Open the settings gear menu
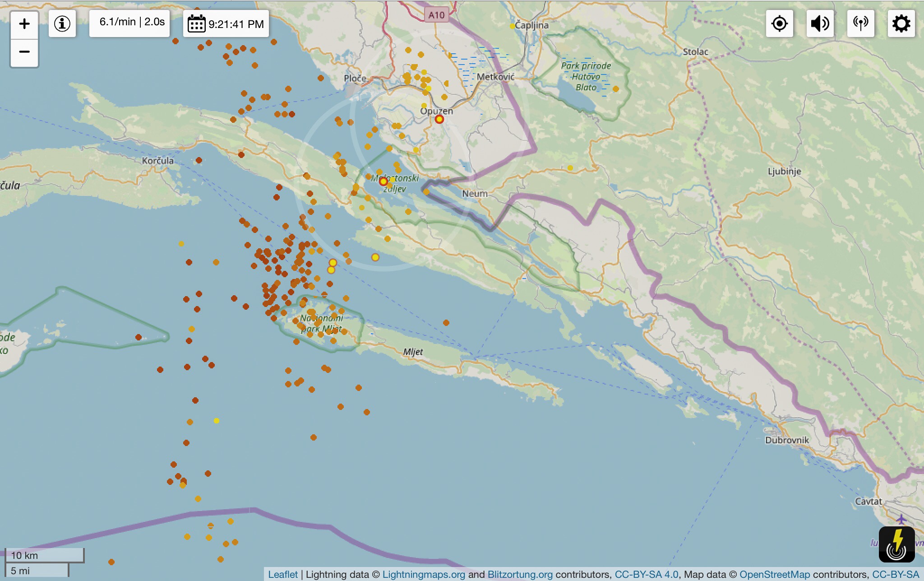The height and width of the screenshot is (581, 924). point(901,23)
